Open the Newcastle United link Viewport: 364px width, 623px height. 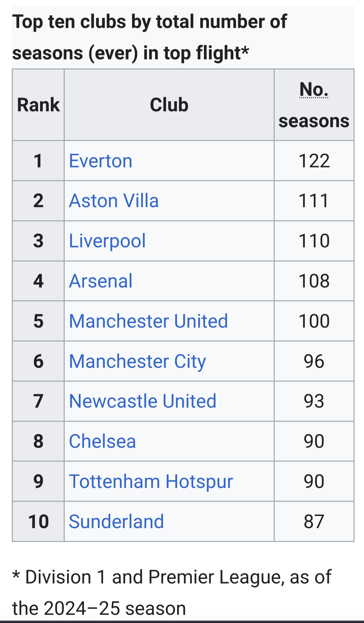(x=143, y=401)
